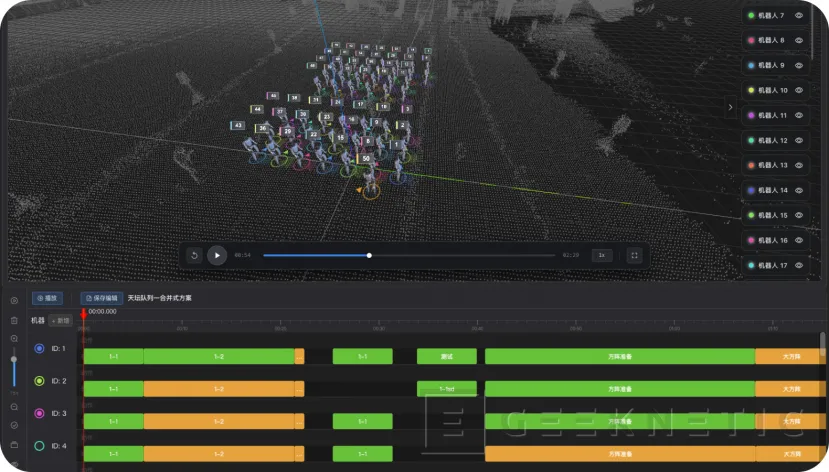Select the 机器人 10 yellow color dot

(x=751, y=90)
